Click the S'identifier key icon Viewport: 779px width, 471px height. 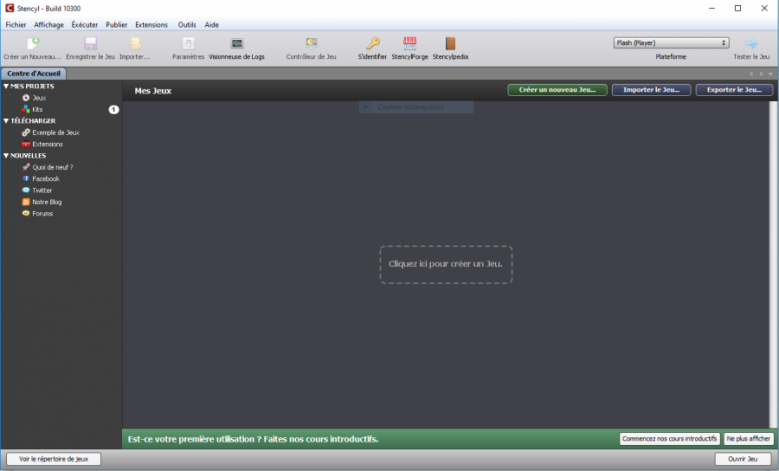[373, 44]
